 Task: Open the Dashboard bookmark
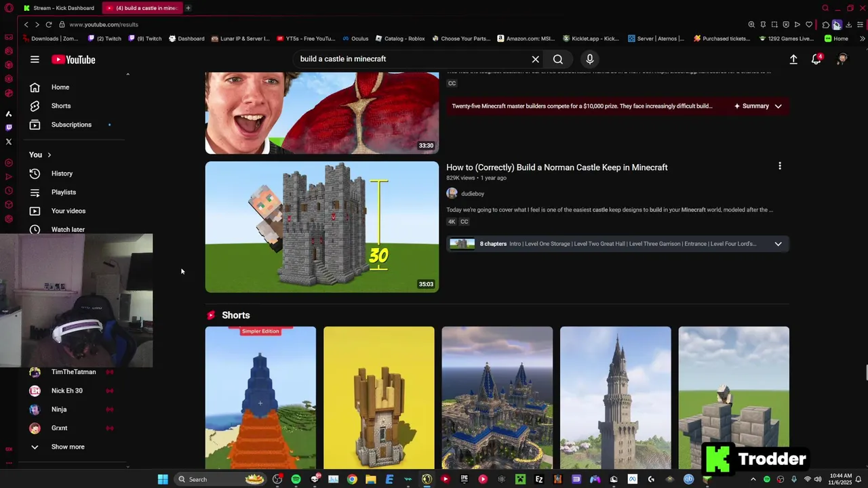click(x=186, y=39)
